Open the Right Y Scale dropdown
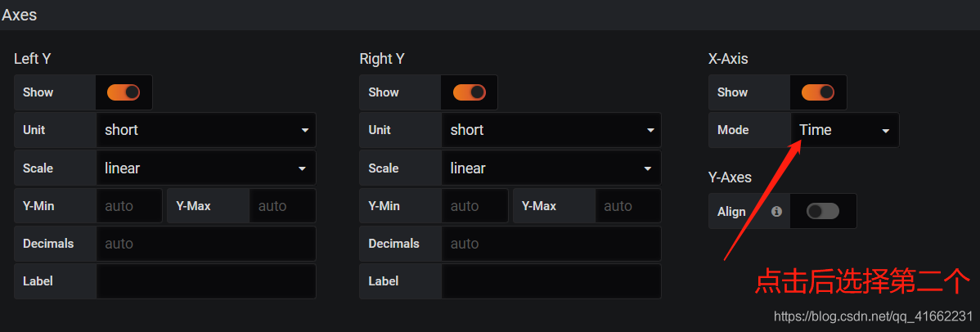 pos(551,168)
